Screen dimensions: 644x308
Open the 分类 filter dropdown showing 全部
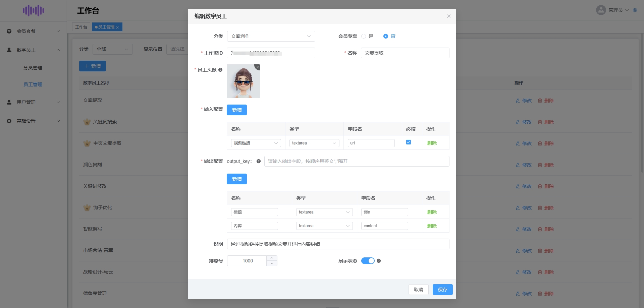click(113, 49)
